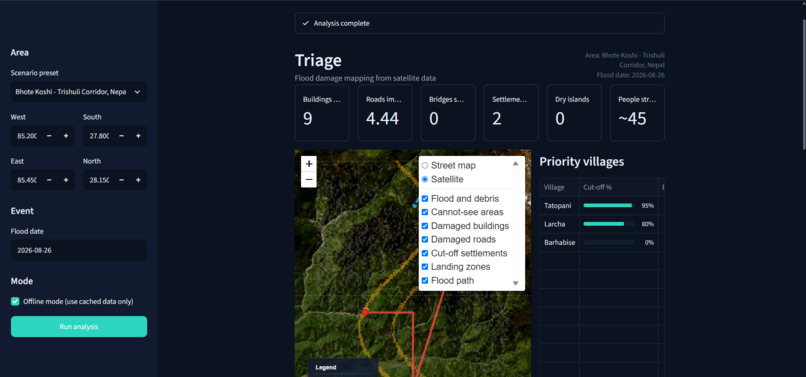Sort by the Cut-off % column header
806x377 pixels.
pos(619,187)
